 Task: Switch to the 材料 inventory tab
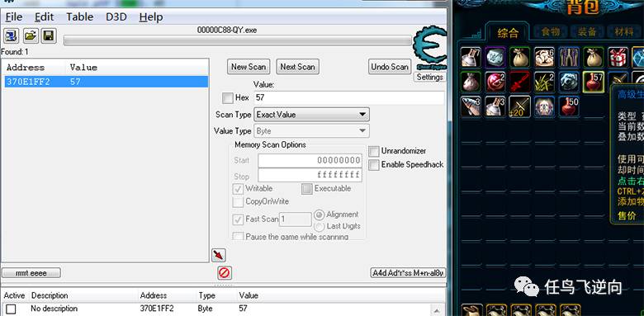[623, 31]
